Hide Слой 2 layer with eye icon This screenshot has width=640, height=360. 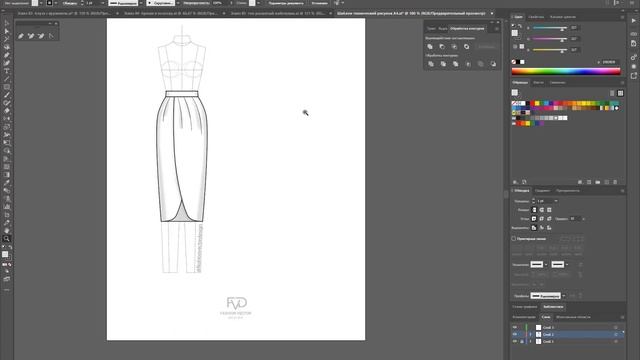pos(515,334)
